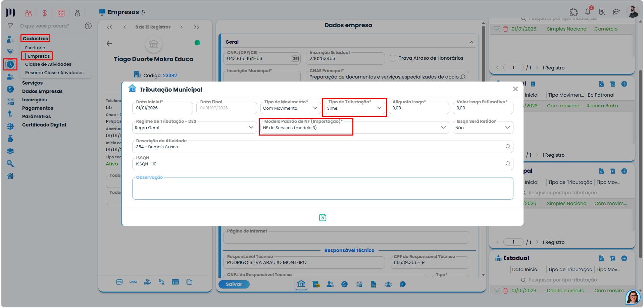The height and width of the screenshot is (308, 644).
Task: Open the Certificado Digital menu section
Action: click(44, 125)
